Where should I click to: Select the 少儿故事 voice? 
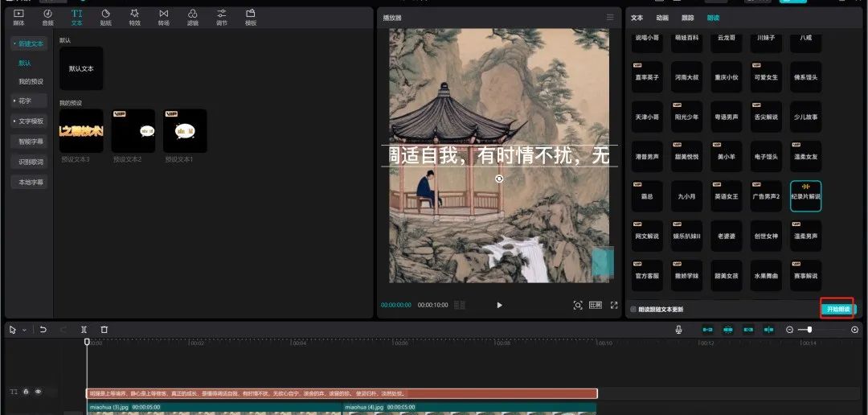(806, 117)
